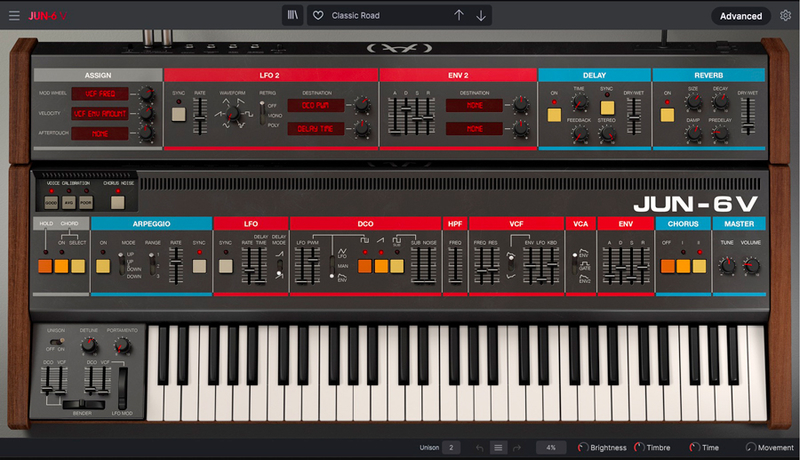Image resolution: width=800 pixels, height=460 pixels.
Task: Toggle the Hold button
Action: click(45, 266)
